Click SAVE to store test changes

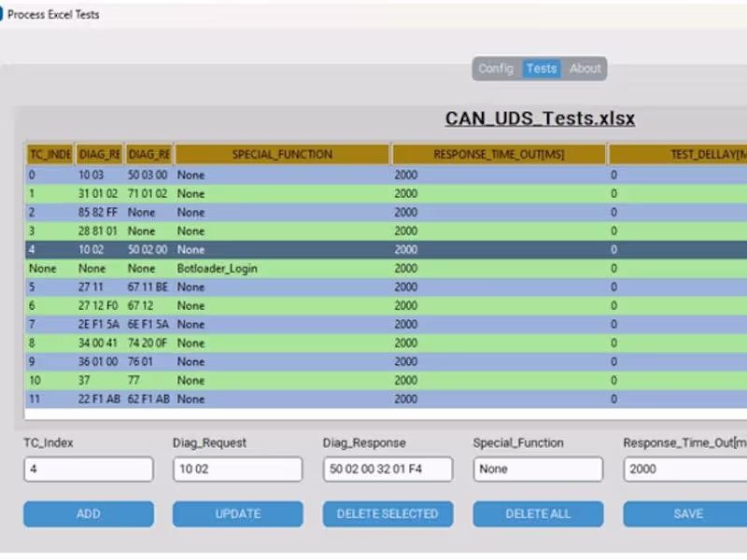click(x=688, y=513)
